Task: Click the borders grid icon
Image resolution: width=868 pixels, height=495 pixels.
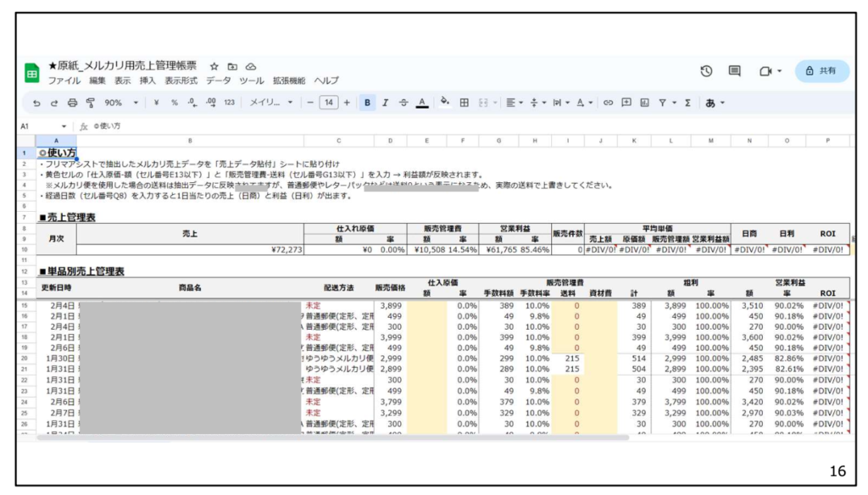Action: click(x=465, y=103)
